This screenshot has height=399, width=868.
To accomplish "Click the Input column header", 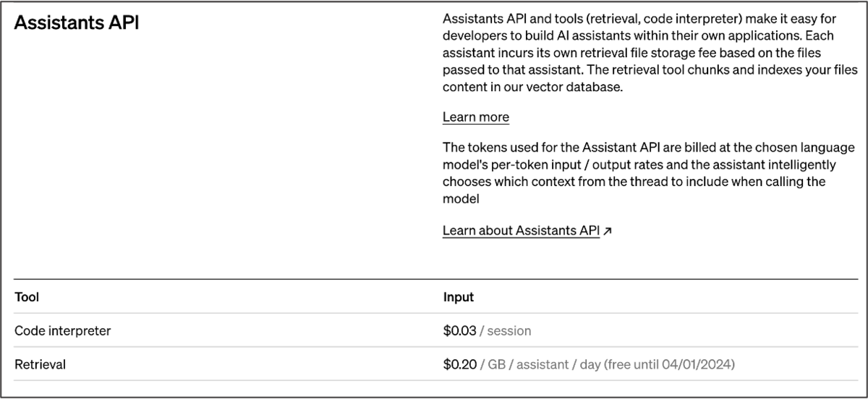I will point(459,297).
